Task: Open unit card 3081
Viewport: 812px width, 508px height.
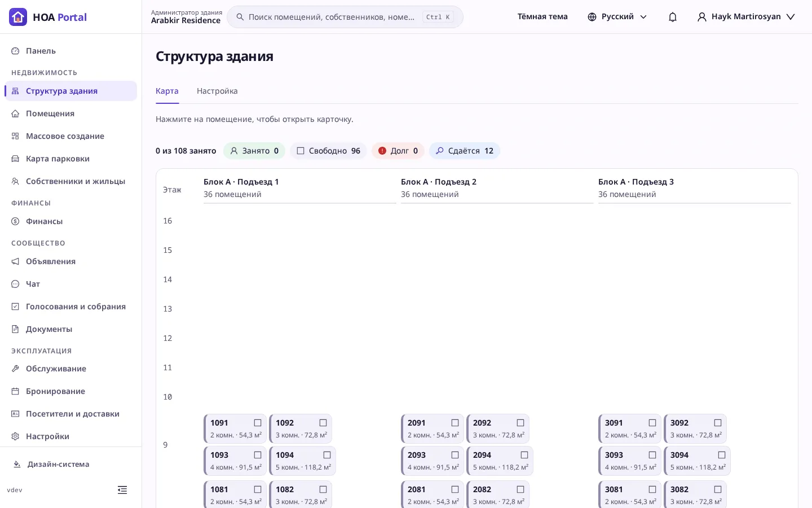Action: click(630, 494)
